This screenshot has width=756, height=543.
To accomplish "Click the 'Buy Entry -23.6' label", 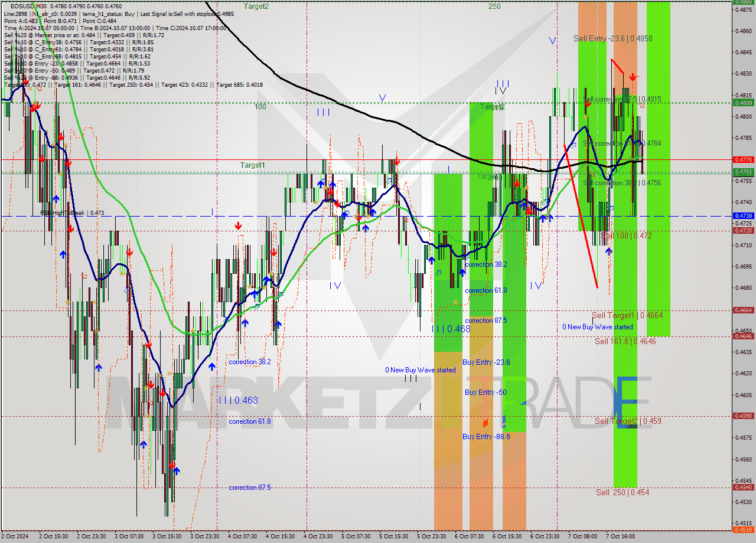I will pyautogui.click(x=486, y=362).
